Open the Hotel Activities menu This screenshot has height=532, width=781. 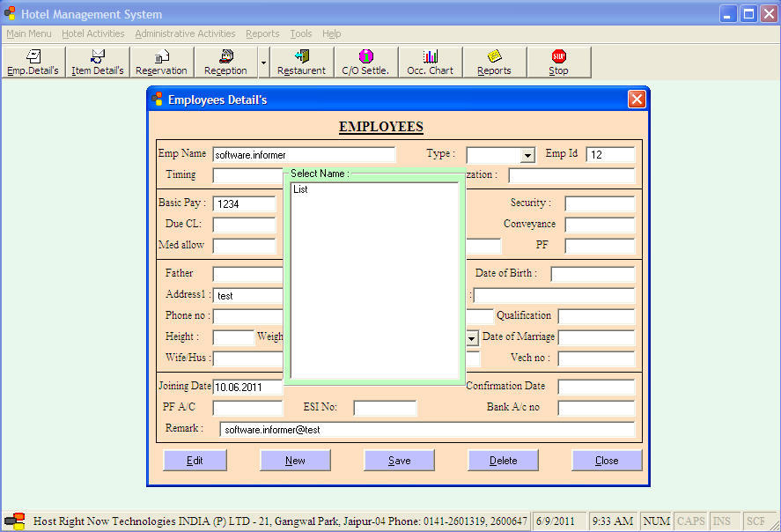93,33
